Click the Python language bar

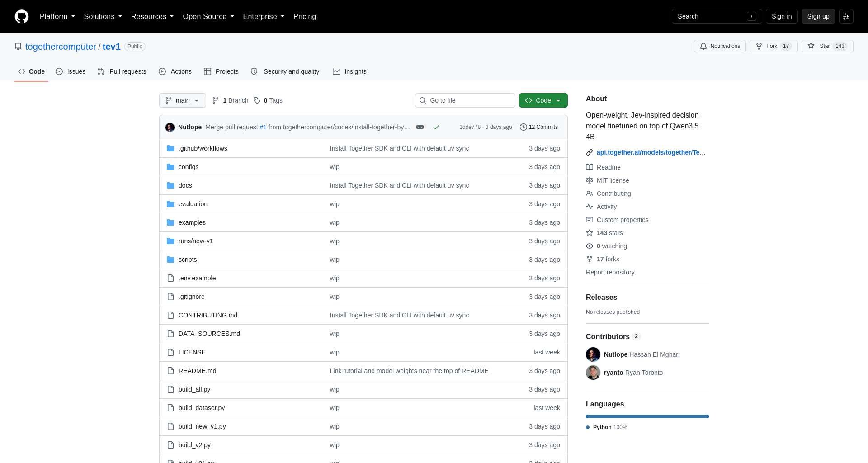[x=647, y=416]
